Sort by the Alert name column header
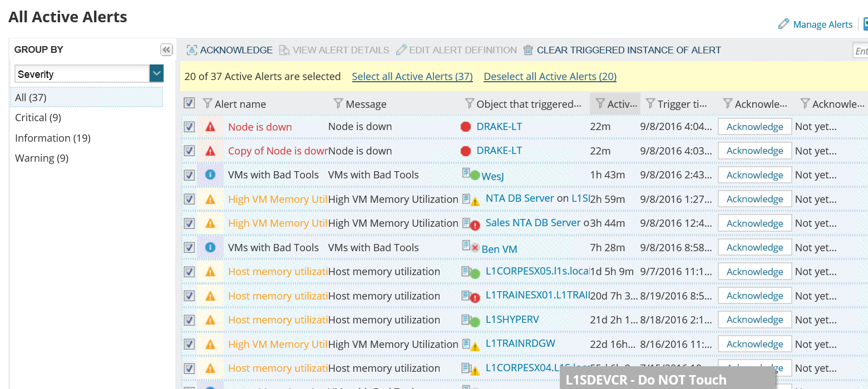 click(240, 104)
